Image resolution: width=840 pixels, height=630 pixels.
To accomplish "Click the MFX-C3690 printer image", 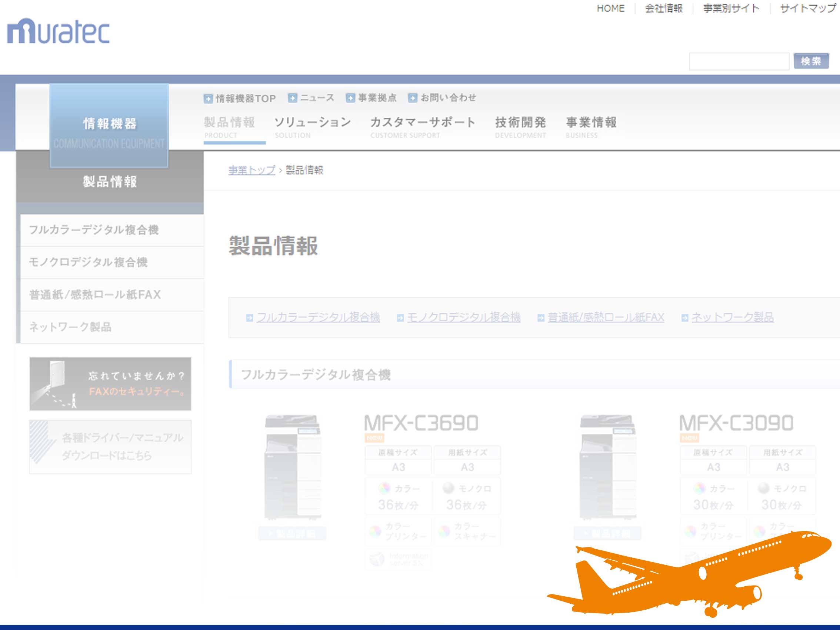I will point(292,467).
